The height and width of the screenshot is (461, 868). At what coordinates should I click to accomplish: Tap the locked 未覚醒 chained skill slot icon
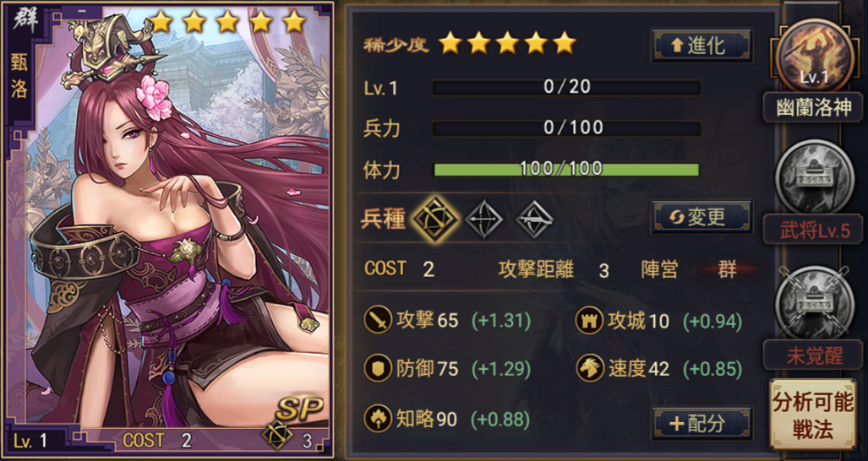point(813,302)
